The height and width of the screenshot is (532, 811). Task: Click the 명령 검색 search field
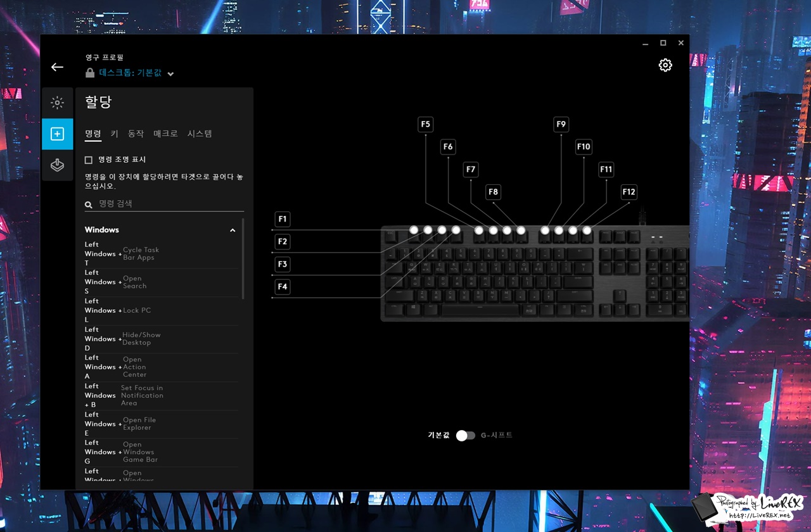point(165,204)
